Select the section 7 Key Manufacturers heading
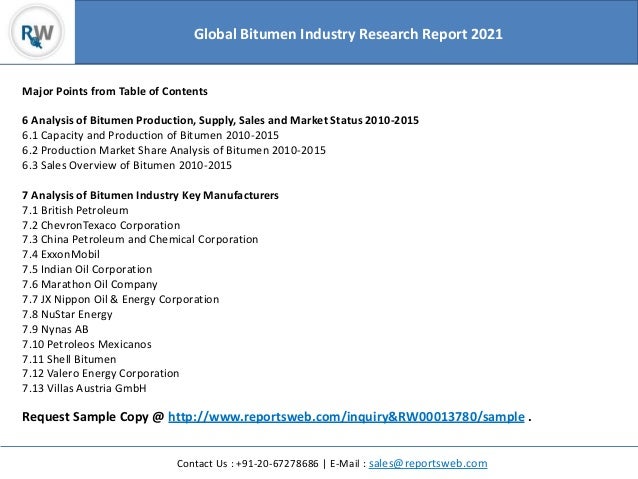This screenshot has width=638, height=479. click(x=151, y=195)
